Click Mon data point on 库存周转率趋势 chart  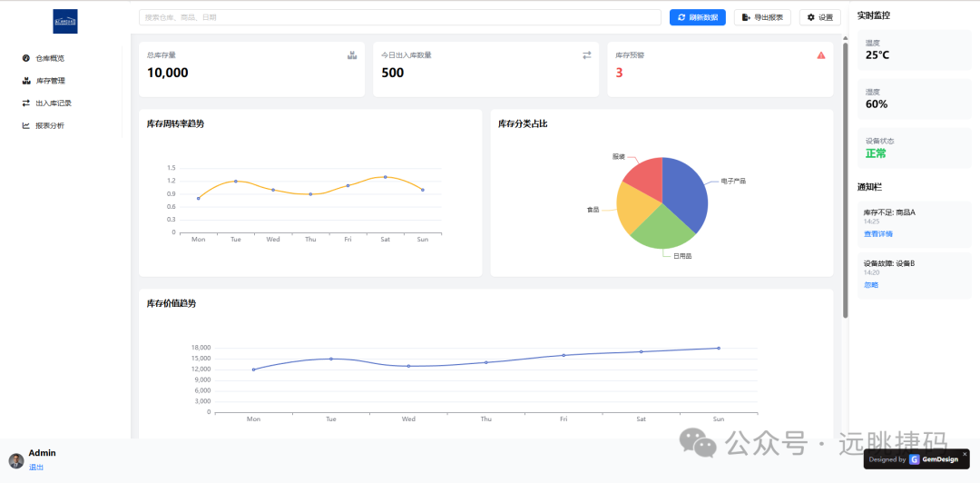199,198
